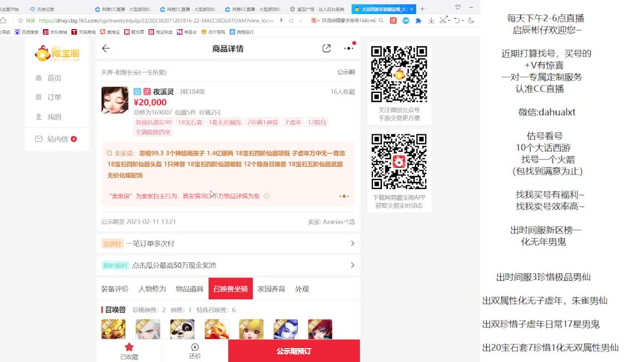Select the panda summon pet thumbnail
This screenshot has width=644, height=362.
click(182, 329)
